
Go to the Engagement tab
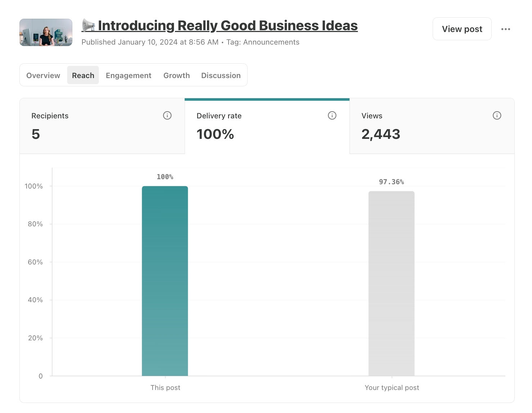(x=129, y=75)
